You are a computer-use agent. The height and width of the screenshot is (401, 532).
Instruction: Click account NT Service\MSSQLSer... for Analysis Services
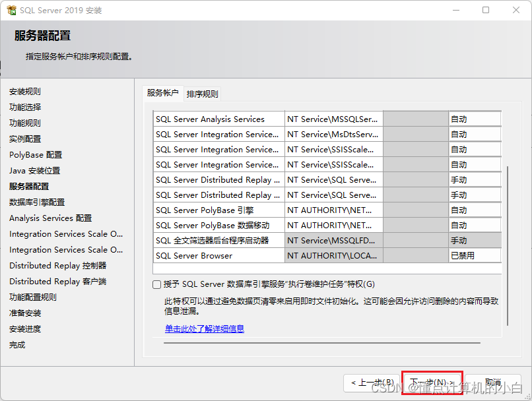pos(334,119)
